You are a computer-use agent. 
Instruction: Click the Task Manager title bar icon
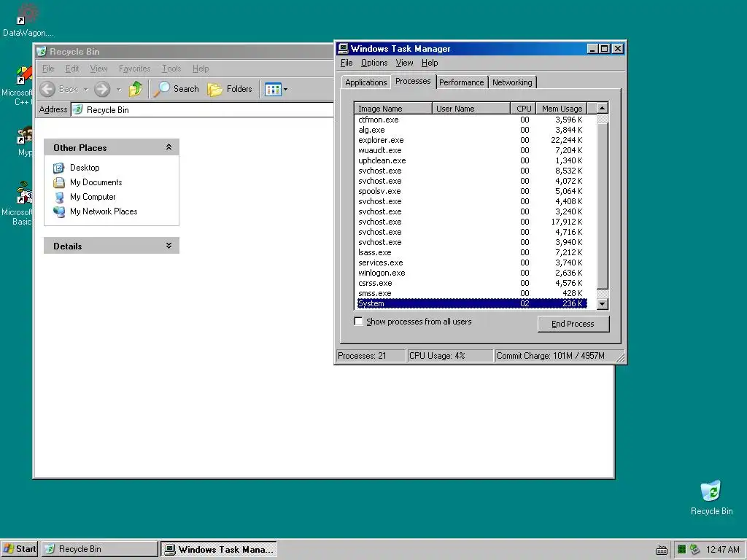[x=343, y=49]
